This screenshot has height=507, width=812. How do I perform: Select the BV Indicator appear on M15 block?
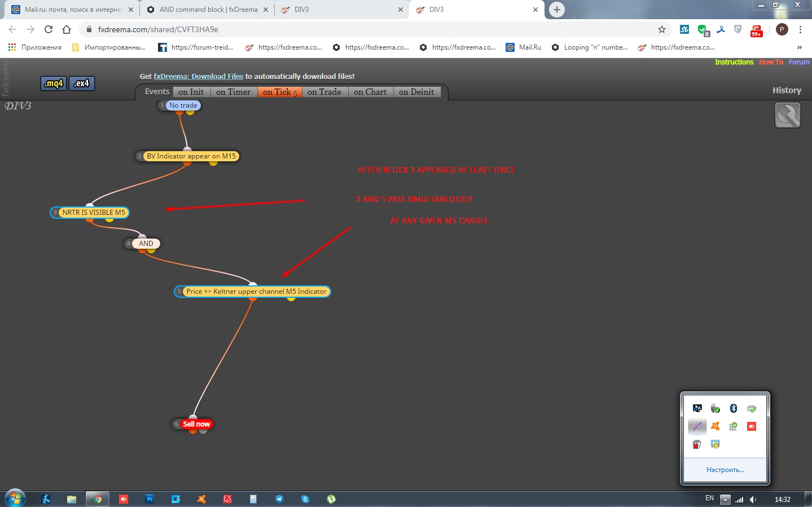(191, 156)
